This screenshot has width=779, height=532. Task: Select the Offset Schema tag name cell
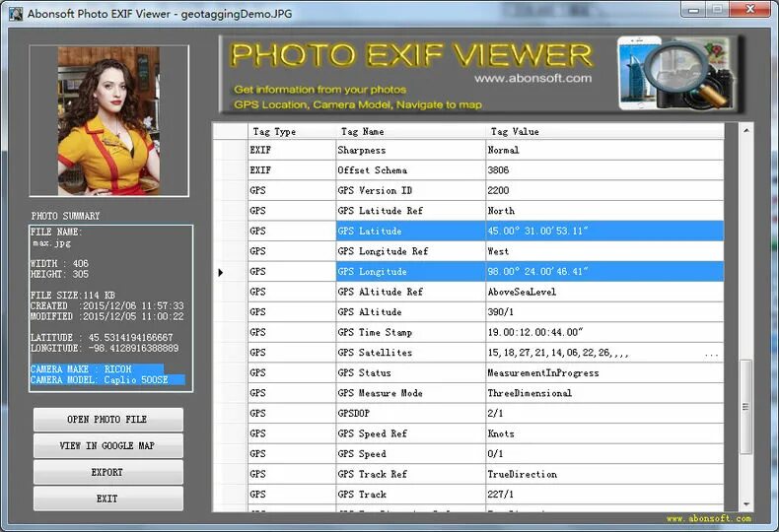point(411,170)
